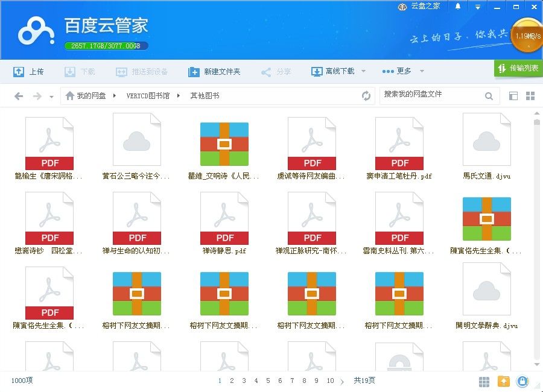The height and width of the screenshot is (392, 543).
Task: Click the 1.19MB/s speed ball
Action: point(527,36)
